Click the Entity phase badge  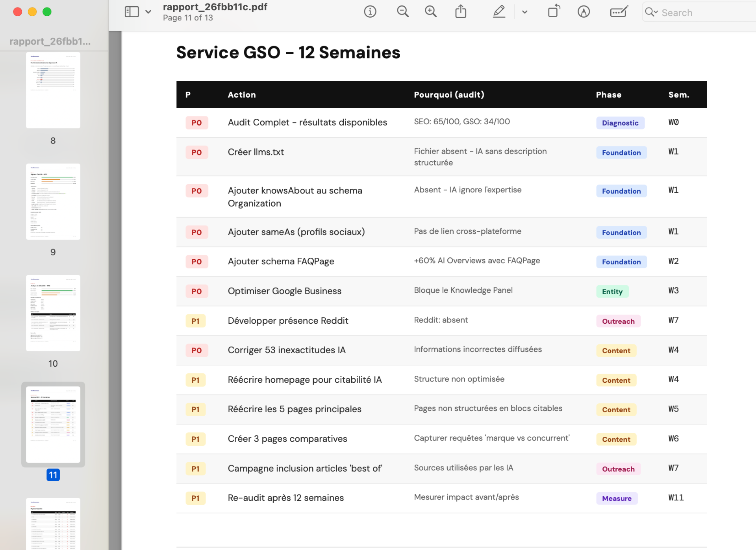pos(612,292)
